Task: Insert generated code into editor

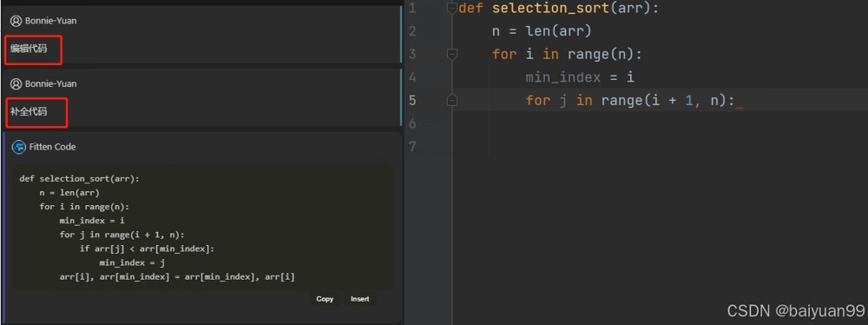Action: pos(360,299)
